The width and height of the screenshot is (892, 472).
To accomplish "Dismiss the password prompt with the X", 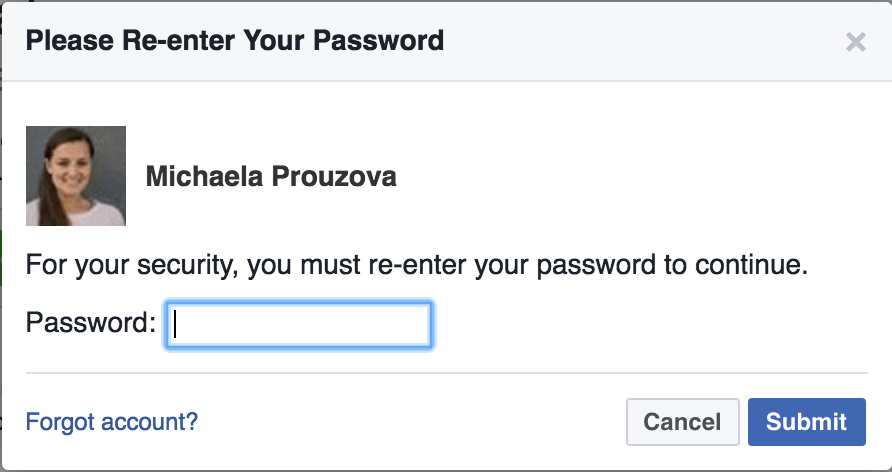I will point(855,42).
